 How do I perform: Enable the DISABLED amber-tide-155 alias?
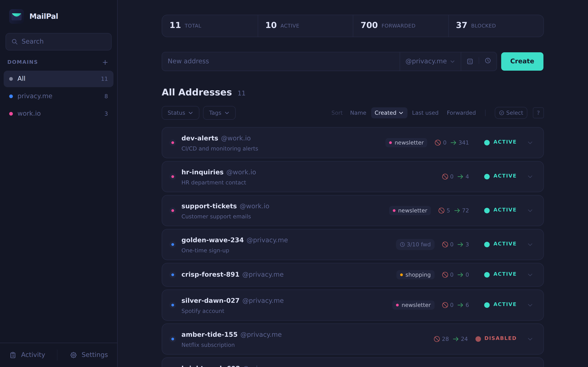496,338
